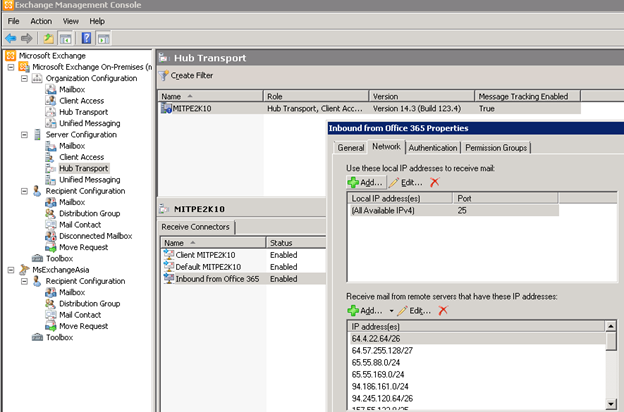Screen dimensions: 624x412
Task: Open the remote IP Add dropdown arrow
Action: [x=391, y=311]
